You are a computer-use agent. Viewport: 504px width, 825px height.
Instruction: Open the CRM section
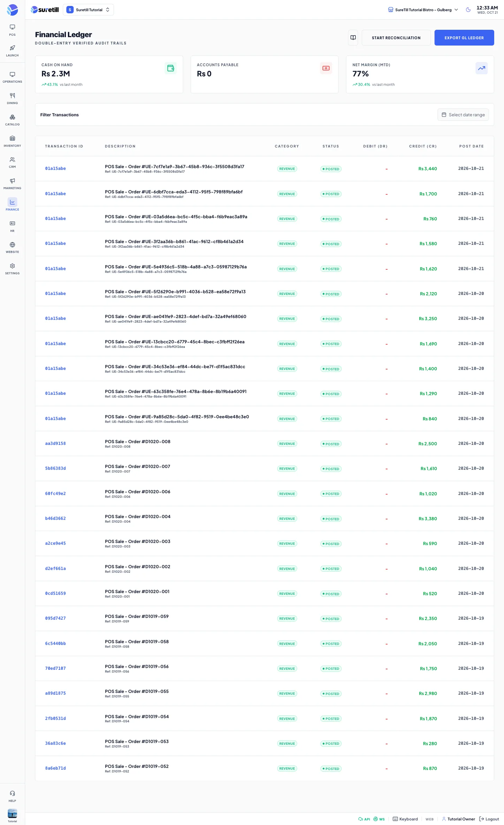pyautogui.click(x=12, y=163)
